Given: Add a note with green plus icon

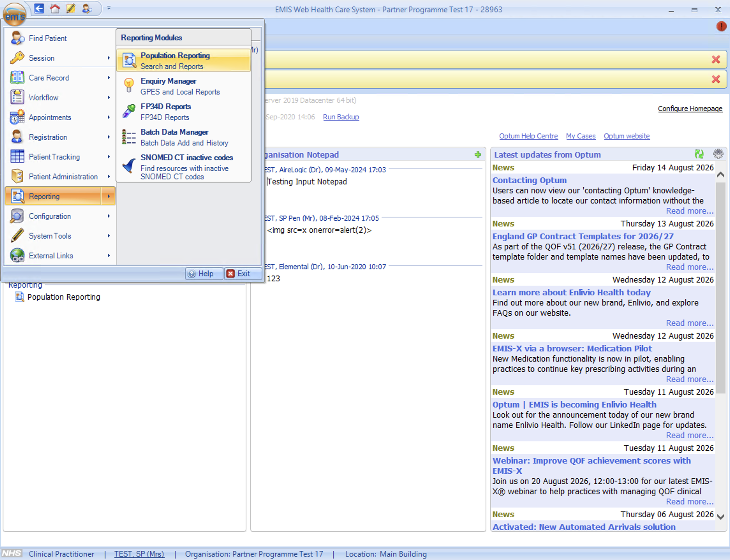Looking at the screenshot, I should [478, 155].
